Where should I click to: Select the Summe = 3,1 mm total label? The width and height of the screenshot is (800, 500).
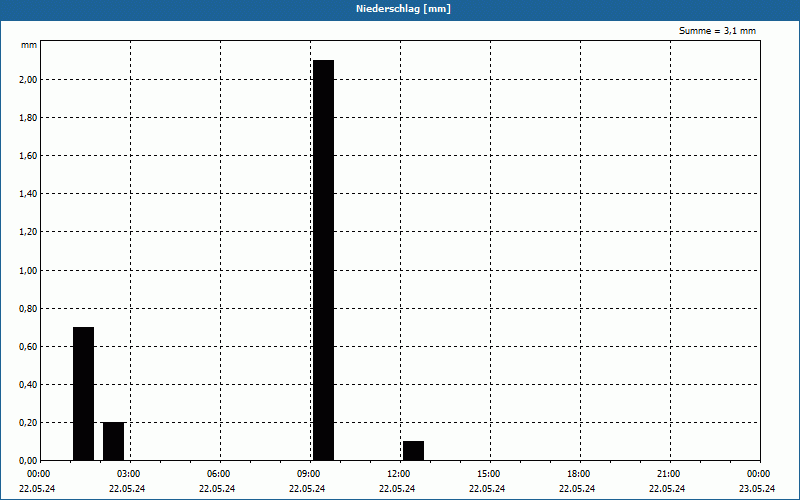click(717, 31)
